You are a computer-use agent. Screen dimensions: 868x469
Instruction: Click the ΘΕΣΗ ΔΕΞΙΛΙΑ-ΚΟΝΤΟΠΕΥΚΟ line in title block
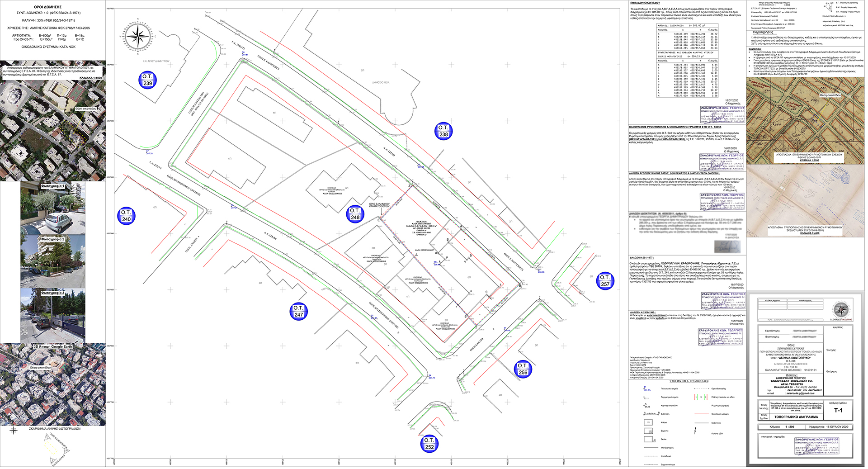(x=791, y=358)
